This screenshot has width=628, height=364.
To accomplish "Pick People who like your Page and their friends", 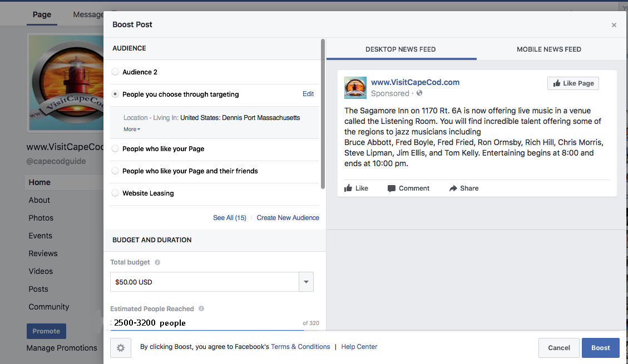I will click(115, 171).
